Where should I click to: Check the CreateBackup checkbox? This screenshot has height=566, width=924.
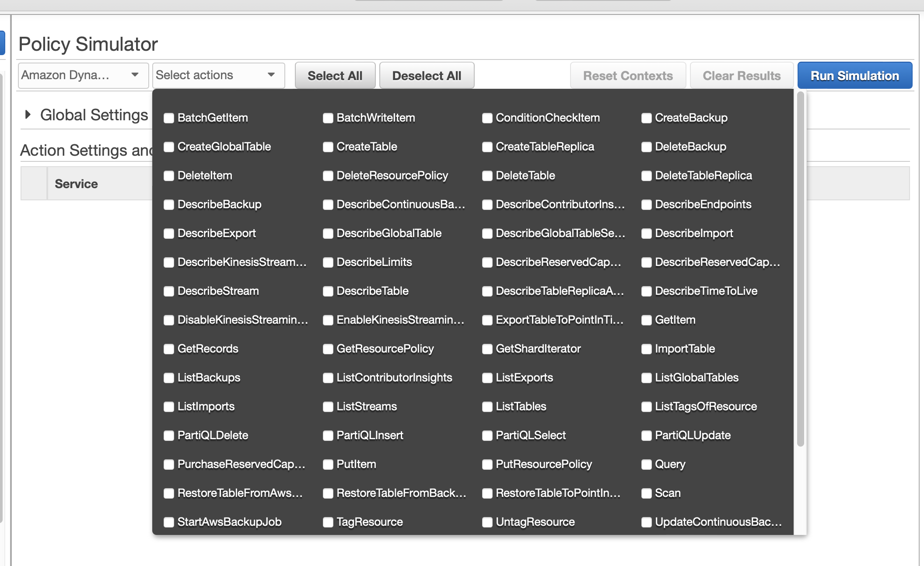tap(647, 118)
